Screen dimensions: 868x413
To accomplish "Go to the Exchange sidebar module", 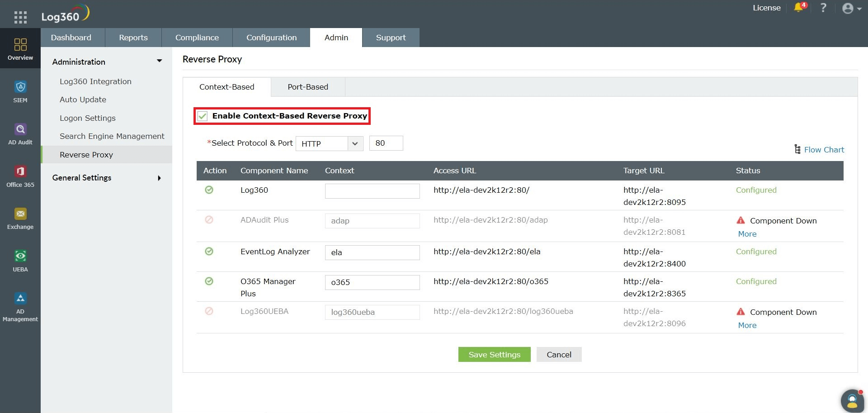I will pos(20,218).
